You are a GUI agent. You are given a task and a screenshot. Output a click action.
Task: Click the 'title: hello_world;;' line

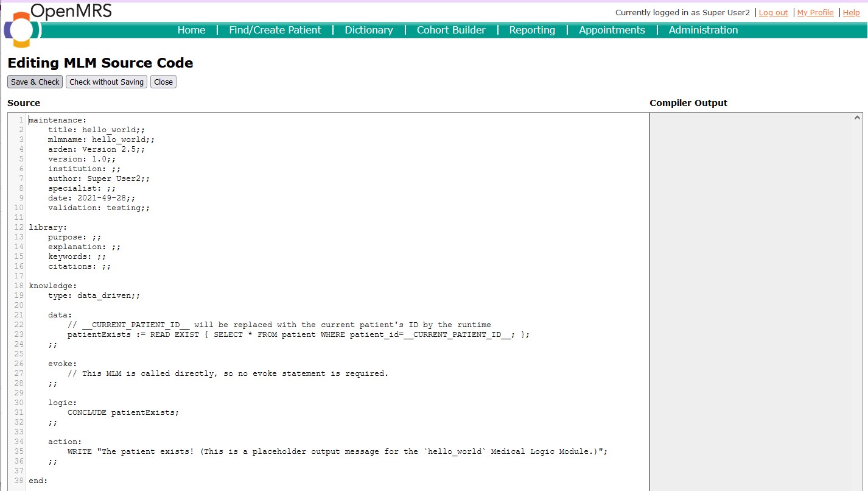click(97, 130)
